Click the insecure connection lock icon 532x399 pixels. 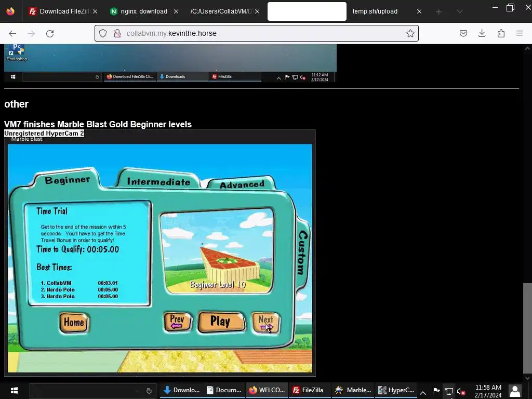(117, 33)
